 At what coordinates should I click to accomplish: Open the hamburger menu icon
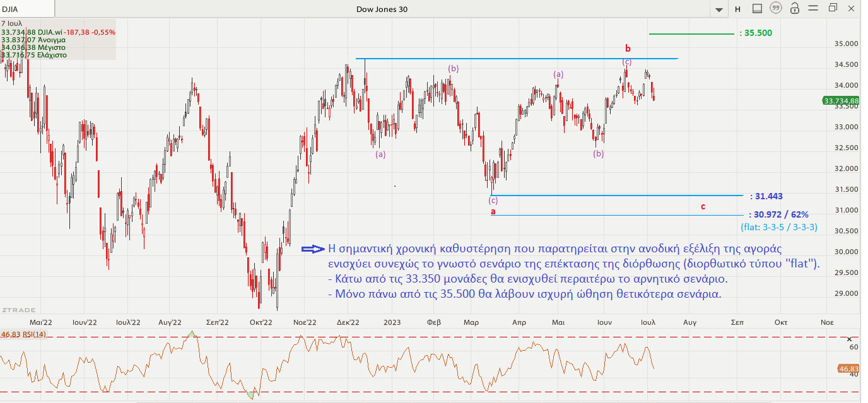click(x=814, y=8)
